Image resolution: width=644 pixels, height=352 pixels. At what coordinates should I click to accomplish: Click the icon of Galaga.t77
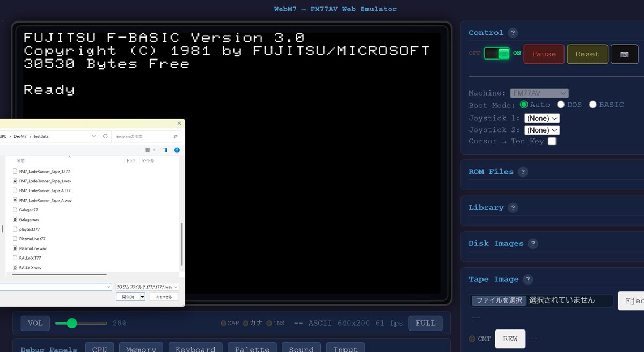(15, 210)
